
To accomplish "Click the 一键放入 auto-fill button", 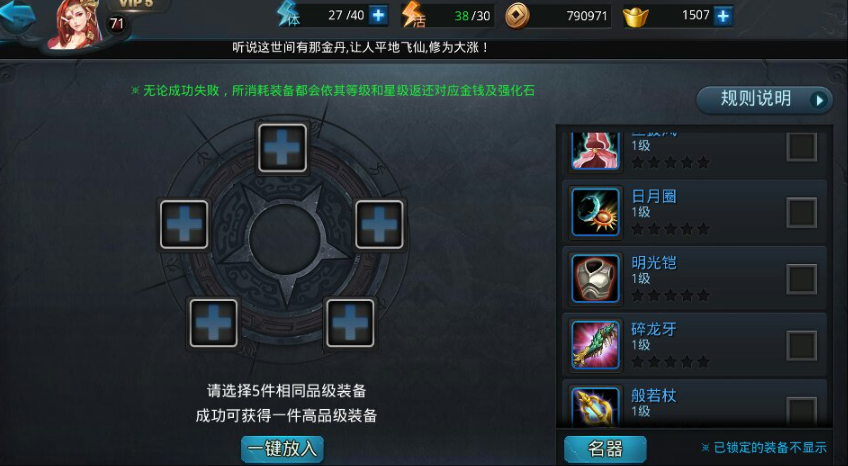I will [x=282, y=449].
